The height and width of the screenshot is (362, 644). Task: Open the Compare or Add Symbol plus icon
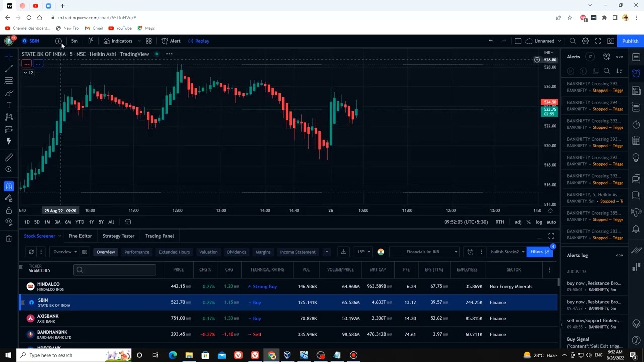(58, 41)
